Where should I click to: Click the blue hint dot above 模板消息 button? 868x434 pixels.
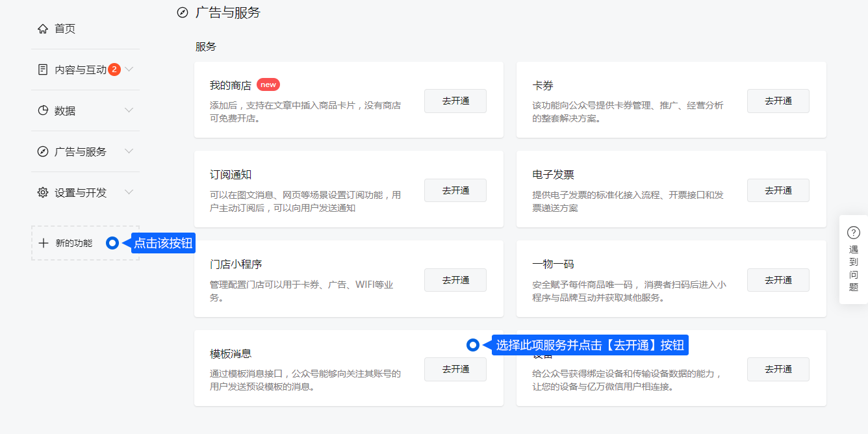click(x=473, y=345)
